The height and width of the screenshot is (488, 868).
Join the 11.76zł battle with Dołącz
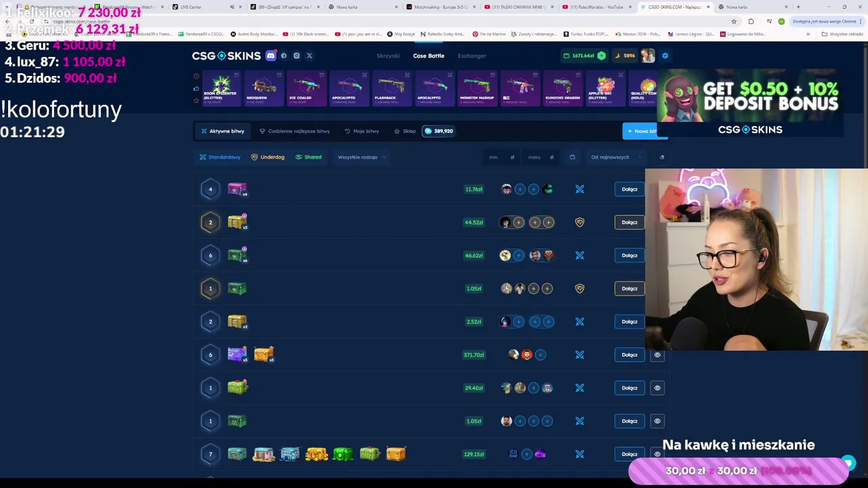[x=629, y=189]
